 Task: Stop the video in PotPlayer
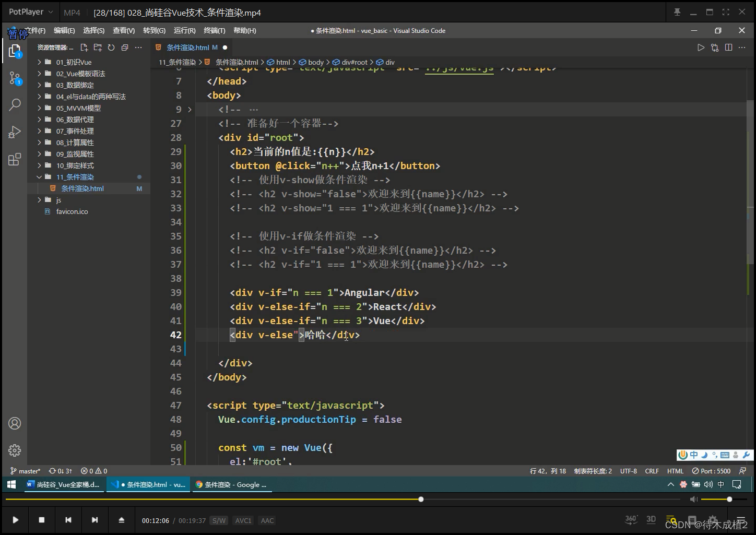coord(42,520)
